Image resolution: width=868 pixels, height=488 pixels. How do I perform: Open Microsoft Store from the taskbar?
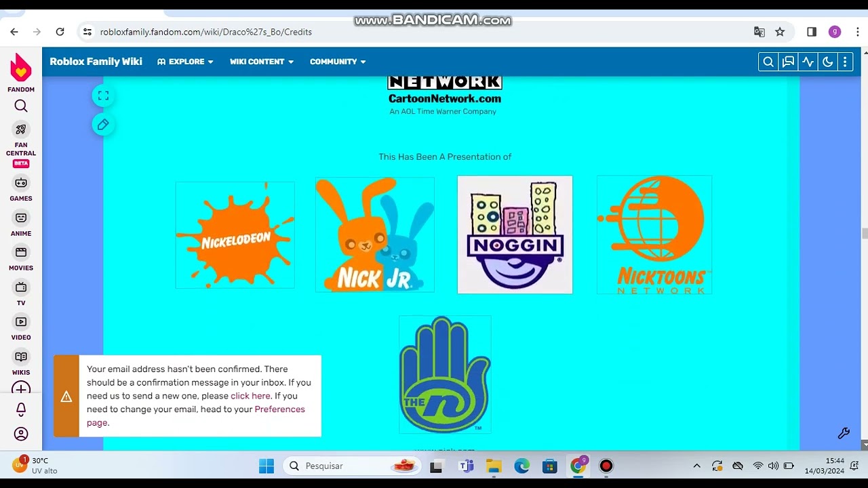550,466
